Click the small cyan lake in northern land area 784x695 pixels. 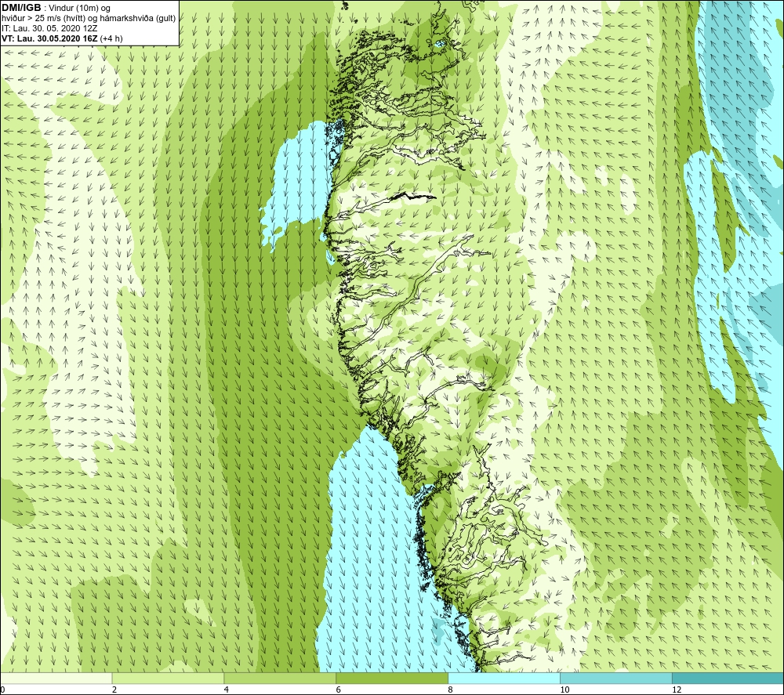[441, 43]
